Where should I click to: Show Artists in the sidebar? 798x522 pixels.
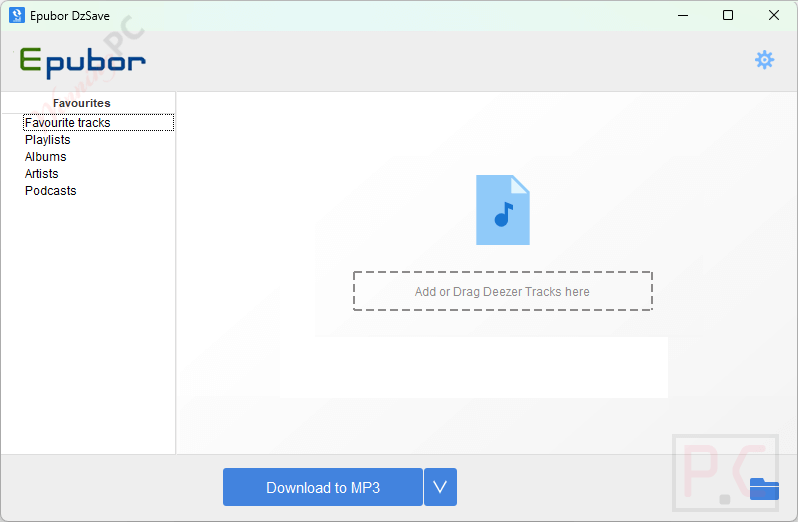click(x=41, y=174)
